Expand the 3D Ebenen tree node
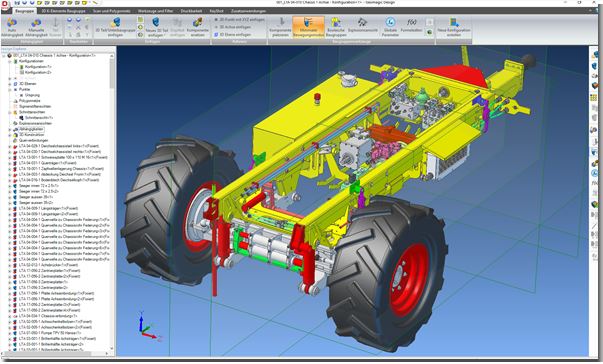The image size is (603, 364). pyautogui.click(x=10, y=84)
